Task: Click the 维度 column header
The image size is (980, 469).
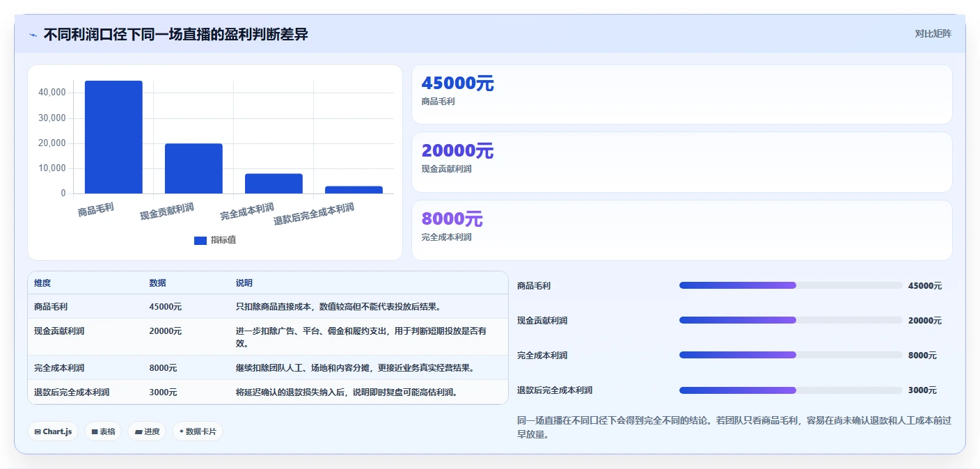Action: (x=42, y=283)
